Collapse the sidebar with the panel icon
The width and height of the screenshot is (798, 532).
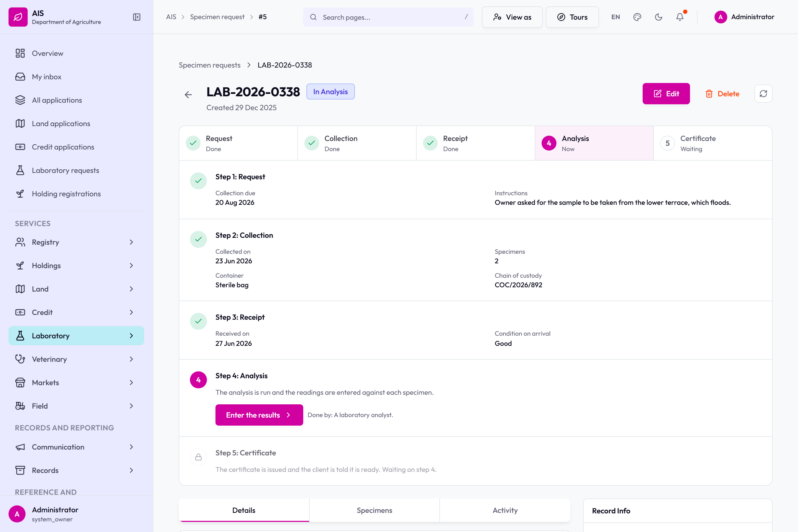(136, 17)
